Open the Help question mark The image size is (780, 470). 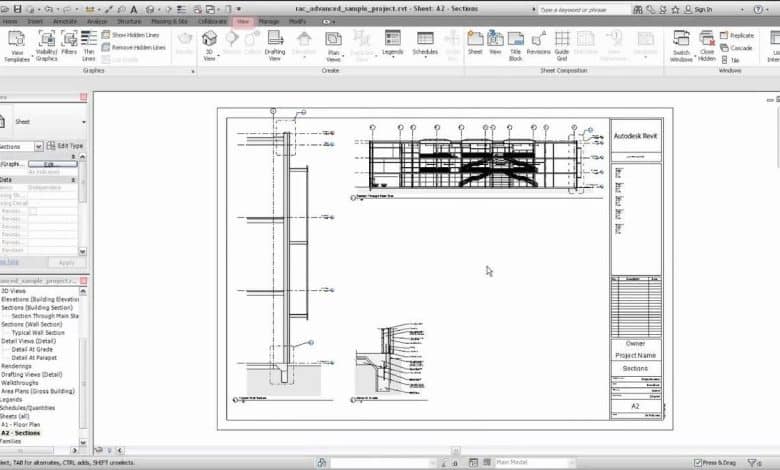coord(758,9)
